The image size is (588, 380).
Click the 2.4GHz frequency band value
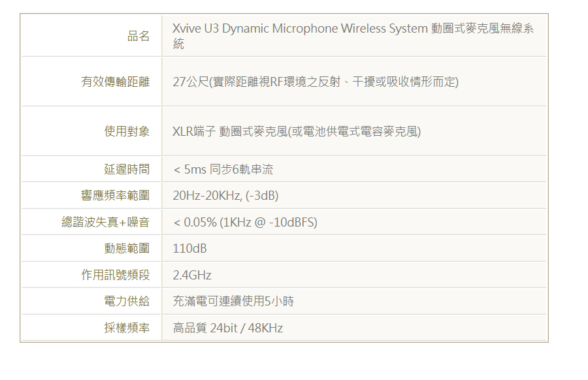[189, 275]
